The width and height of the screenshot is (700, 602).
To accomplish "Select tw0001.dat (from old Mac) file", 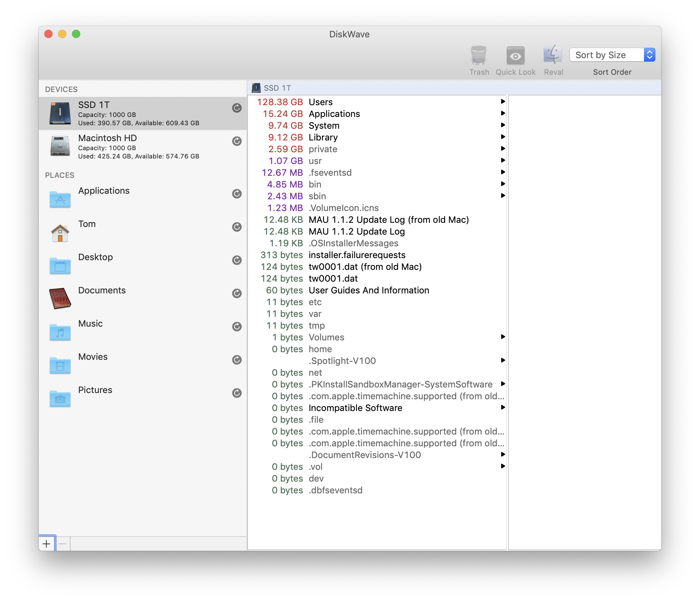I will coord(377,267).
